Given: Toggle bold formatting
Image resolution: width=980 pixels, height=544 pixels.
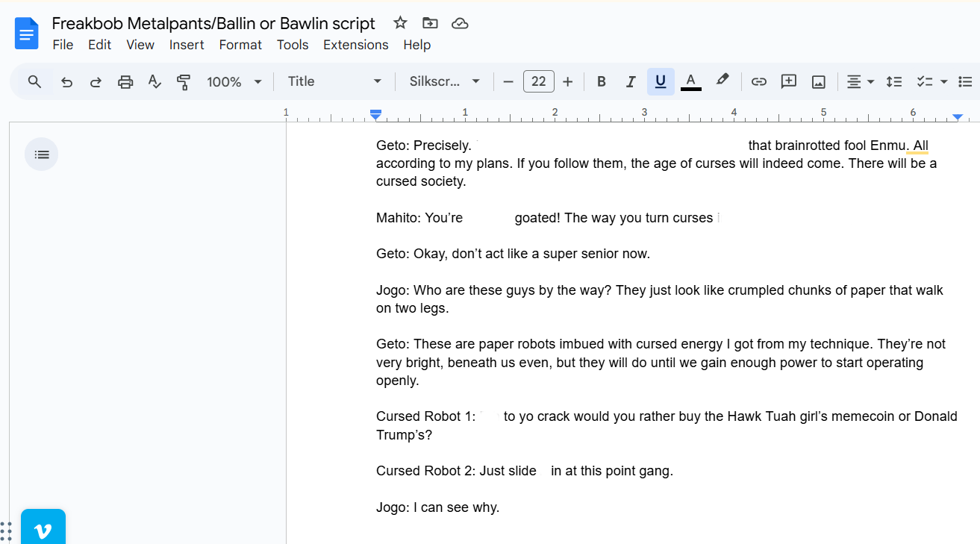Looking at the screenshot, I should [x=602, y=82].
